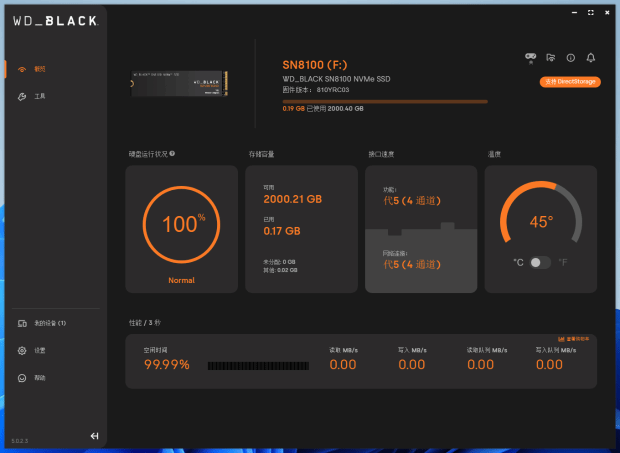Click the °C unit label
The width and height of the screenshot is (620, 453).
click(x=518, y=262)
